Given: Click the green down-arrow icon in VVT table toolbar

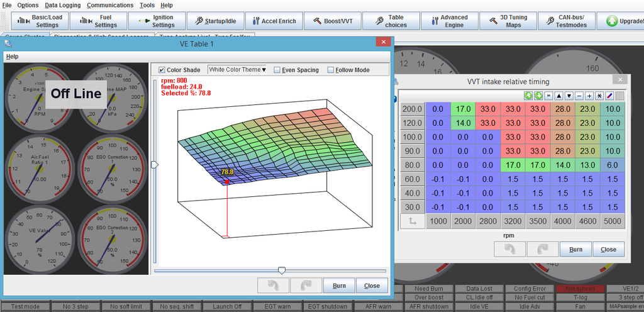Looking at the screenshot, I should (x=539, y=96).
